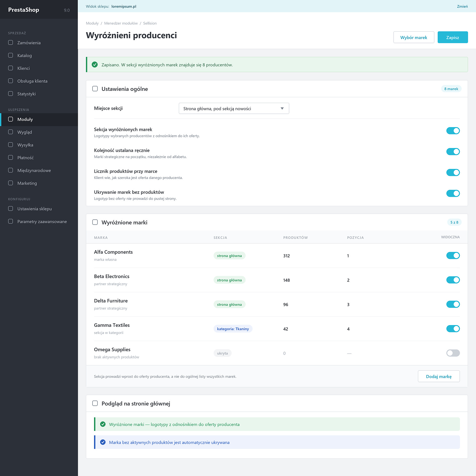Viewport: 476px width, 476px height.
Task: Click the Omega Supplies brand name
Action: pyautogui.click(x=112, y=349)
